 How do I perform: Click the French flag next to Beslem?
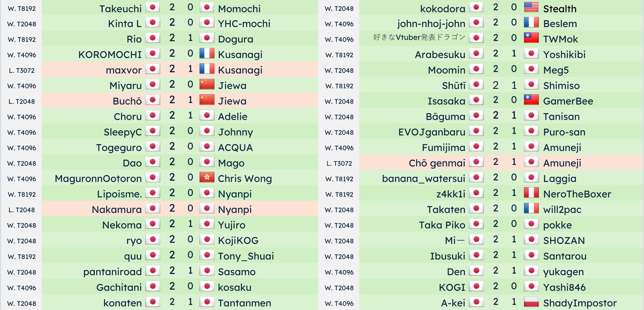(x=531, y=23)
